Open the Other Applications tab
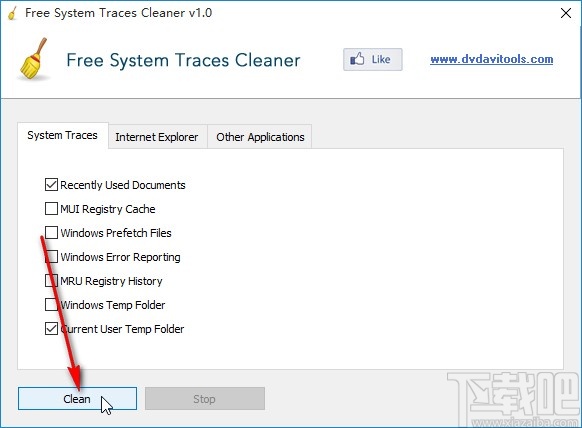 [x=260, y=137]
